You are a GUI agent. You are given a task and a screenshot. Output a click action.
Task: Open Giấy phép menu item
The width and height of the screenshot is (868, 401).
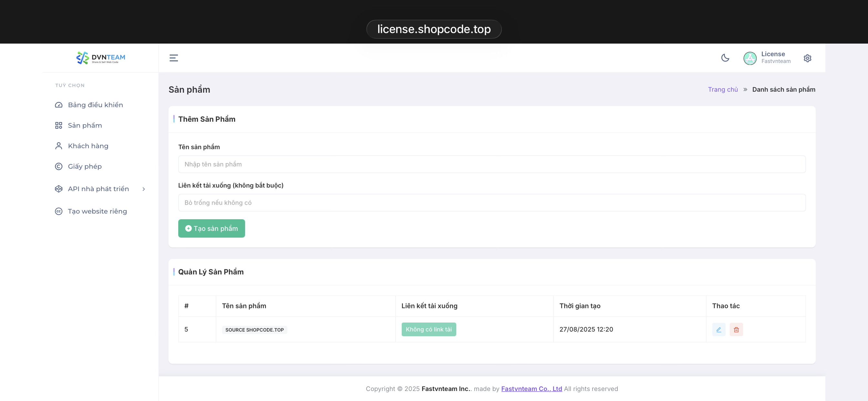[100, 167]
